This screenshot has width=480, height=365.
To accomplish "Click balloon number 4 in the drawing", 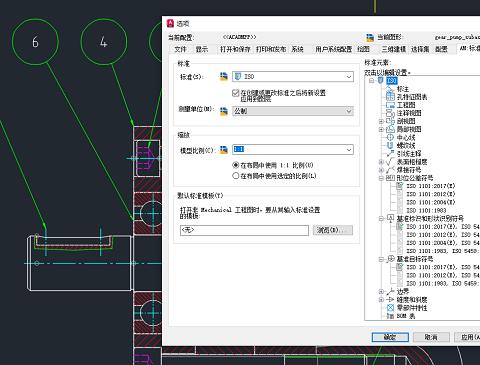I will pyautogui.click(x=104, y=42).
